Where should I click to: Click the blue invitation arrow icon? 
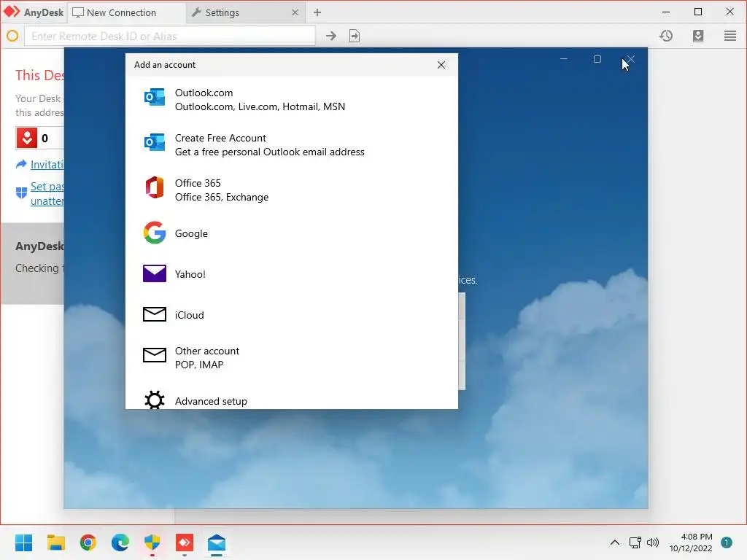pos(21,164)
